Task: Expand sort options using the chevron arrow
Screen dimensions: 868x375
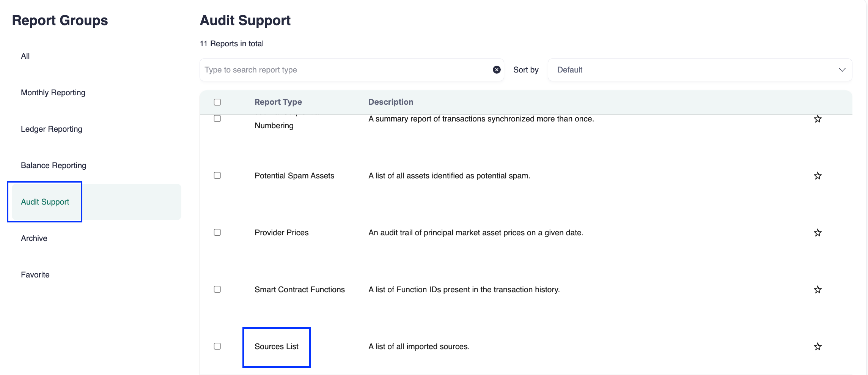Action: tap(842, 70)
